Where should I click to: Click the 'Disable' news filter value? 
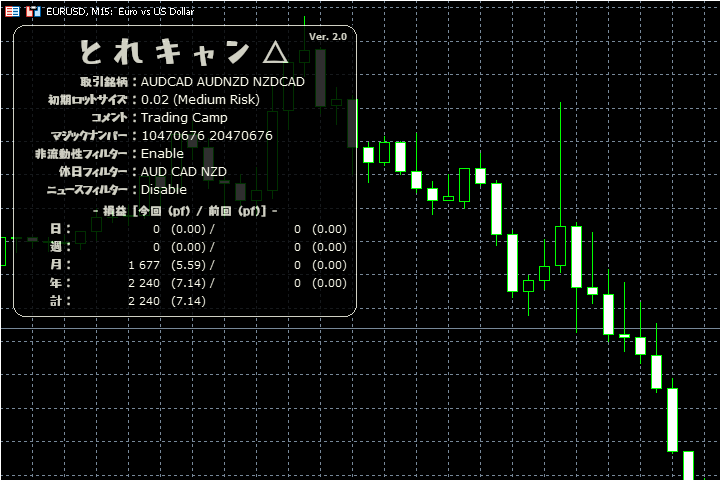164,190
